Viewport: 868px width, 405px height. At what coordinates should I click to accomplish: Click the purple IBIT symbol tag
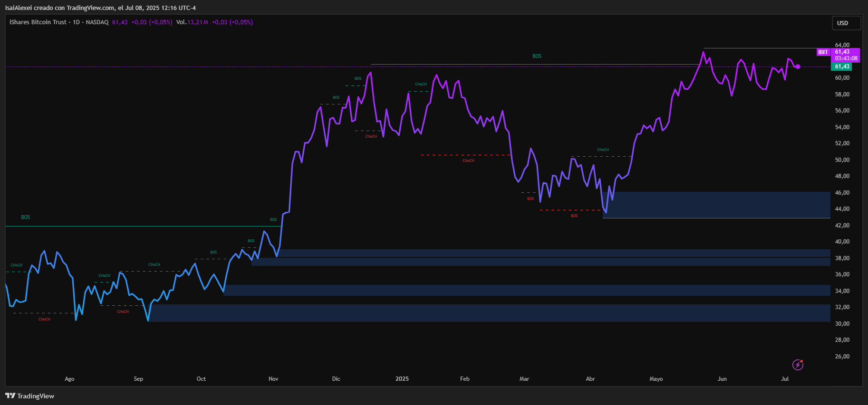823,52
